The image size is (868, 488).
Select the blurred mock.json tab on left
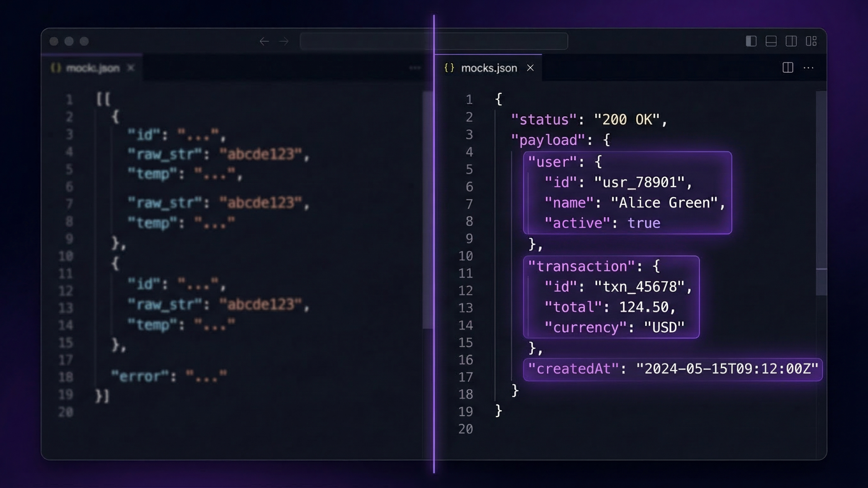pyautogui.click(x=92, y=68)
